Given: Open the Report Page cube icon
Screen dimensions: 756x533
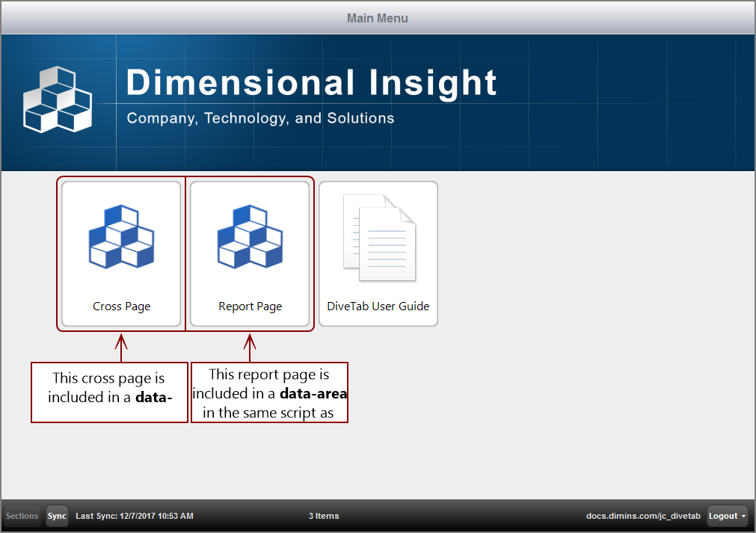Looking at the screenshot, I should (251, 236).
